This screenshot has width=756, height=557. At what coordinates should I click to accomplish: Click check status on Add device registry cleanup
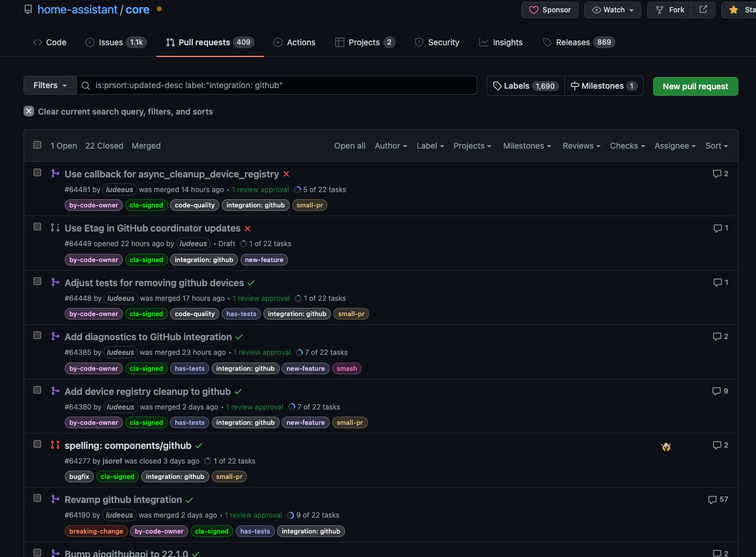pos(238,391)
